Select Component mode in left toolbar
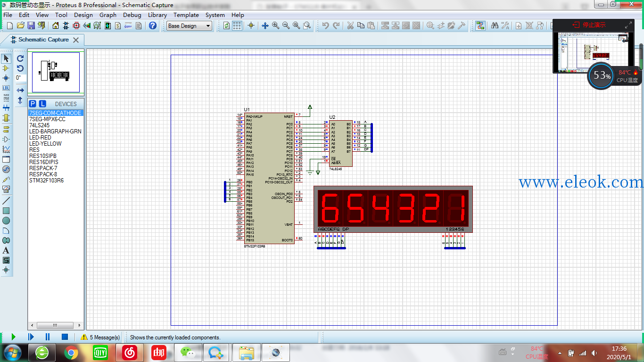 point(6,68)
